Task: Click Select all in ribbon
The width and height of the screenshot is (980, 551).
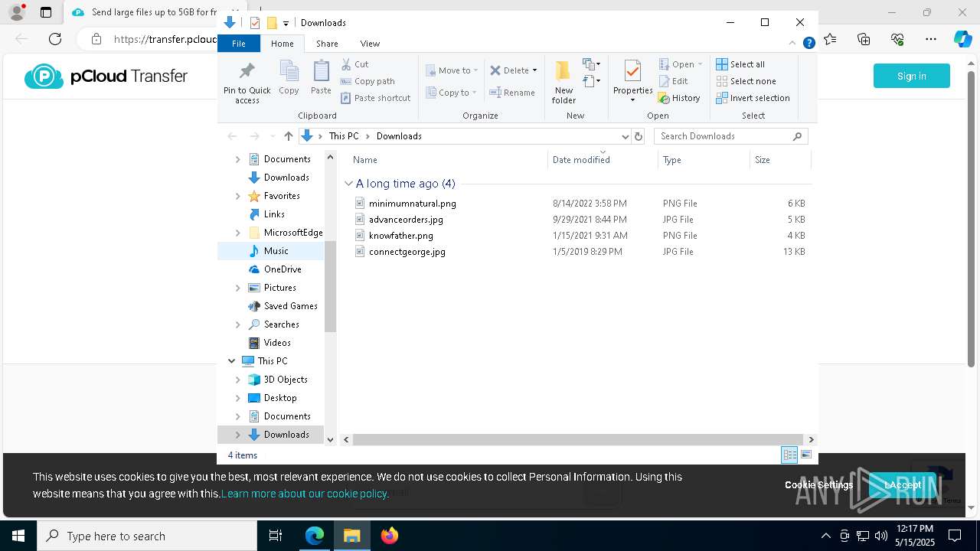Action: click(740, 64)
